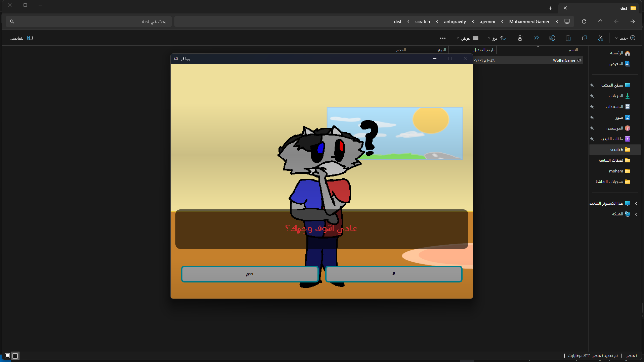
Task: Click the PC monitor icon in address bar
Action: point(567,21)
